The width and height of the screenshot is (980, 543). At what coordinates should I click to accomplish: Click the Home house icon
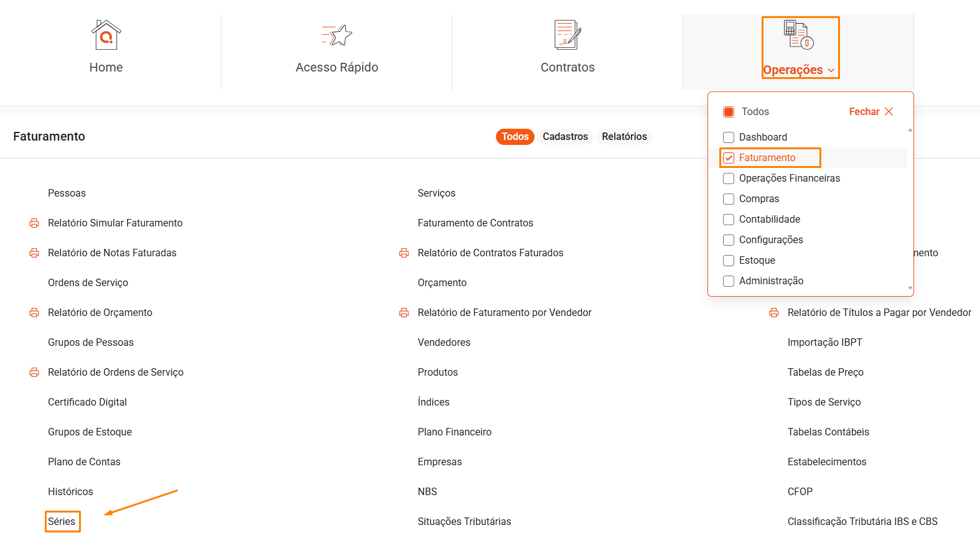[106, 35]
